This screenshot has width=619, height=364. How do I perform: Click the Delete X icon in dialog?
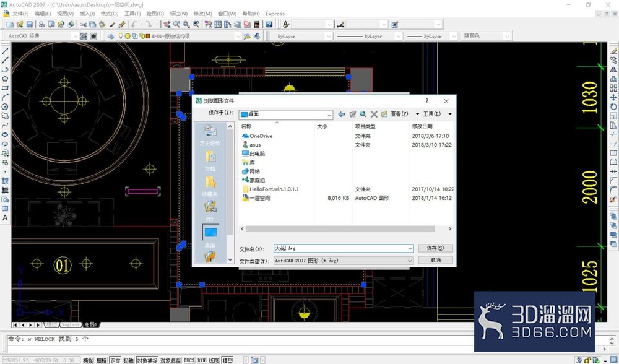(x=374, y=114)
